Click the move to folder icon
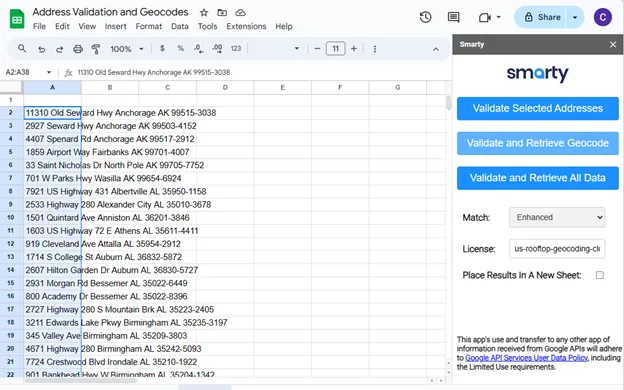624x390 pixels. click(x=222, y=12)
